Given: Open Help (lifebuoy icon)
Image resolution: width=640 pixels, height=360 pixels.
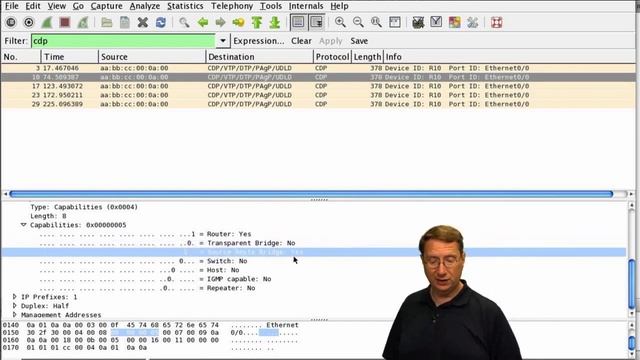Looking at the screenshot, I should click(496, 22).
